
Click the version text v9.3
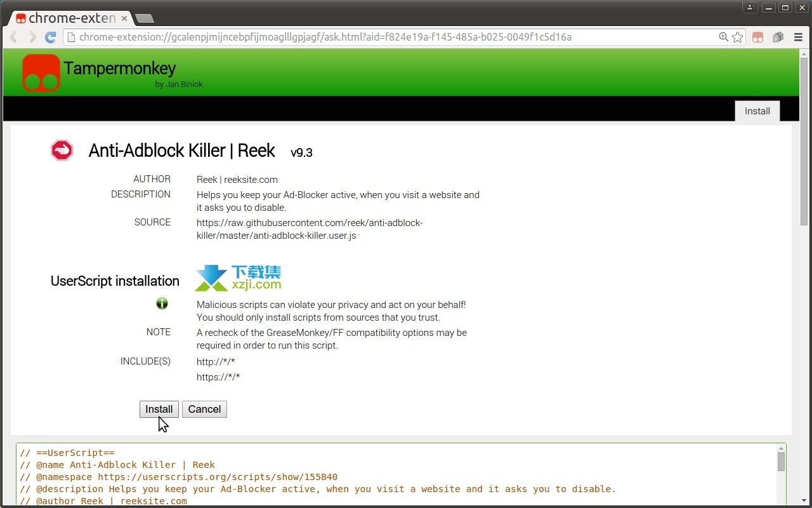pos(301,152)
